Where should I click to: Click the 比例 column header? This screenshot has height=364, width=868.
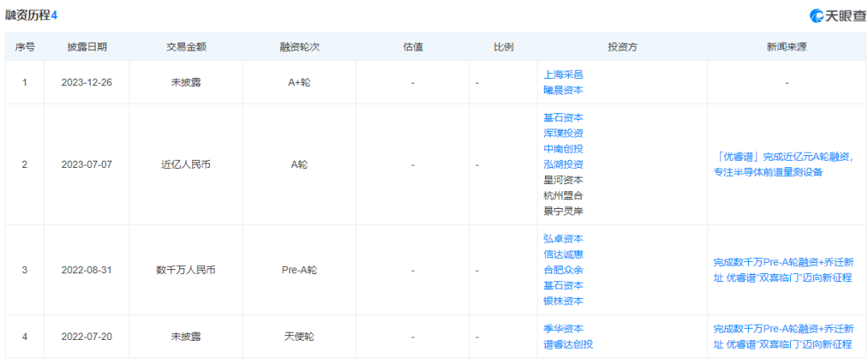pos(503,47)
